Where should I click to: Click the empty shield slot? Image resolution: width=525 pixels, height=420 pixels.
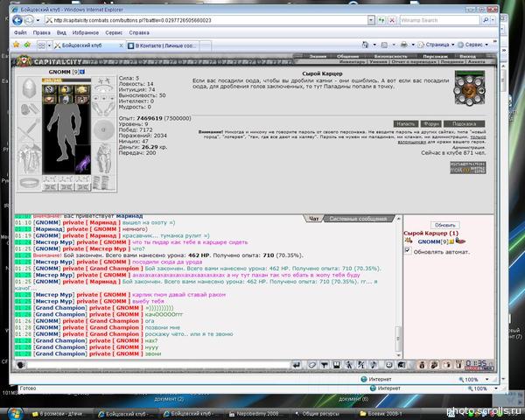[103, 129]
